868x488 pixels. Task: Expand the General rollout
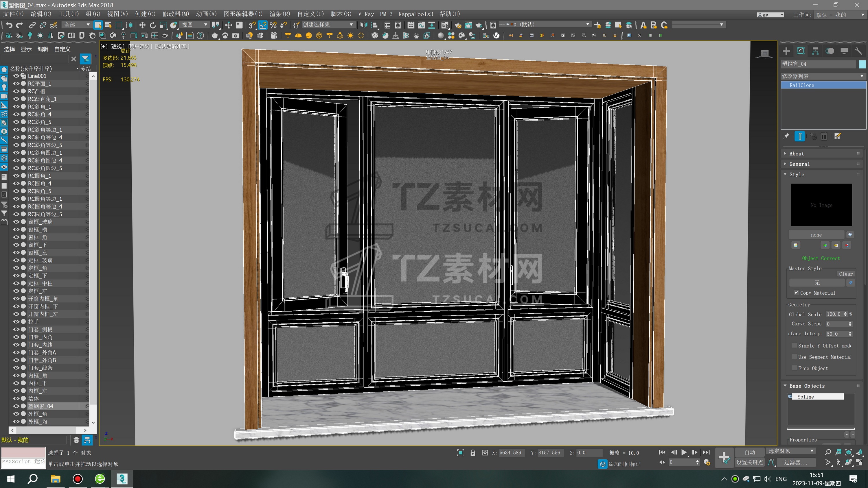click(799, 164)
